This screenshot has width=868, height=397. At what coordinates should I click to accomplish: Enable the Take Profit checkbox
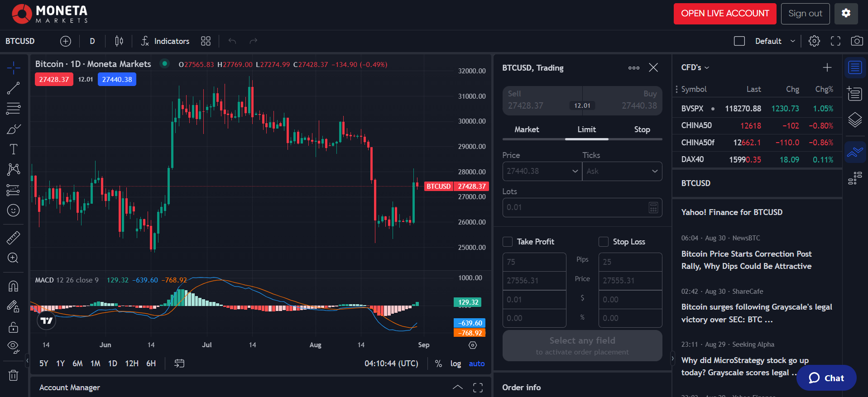coord(508,242)
